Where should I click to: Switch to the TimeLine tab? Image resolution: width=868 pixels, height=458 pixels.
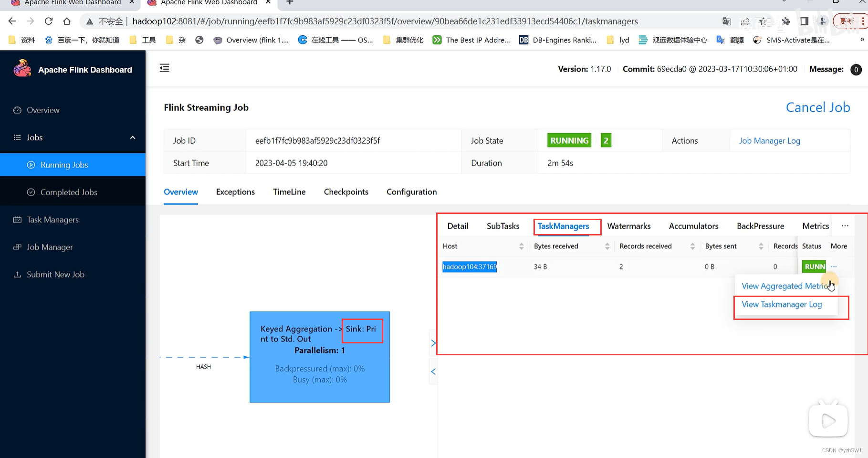click(289, 192)
